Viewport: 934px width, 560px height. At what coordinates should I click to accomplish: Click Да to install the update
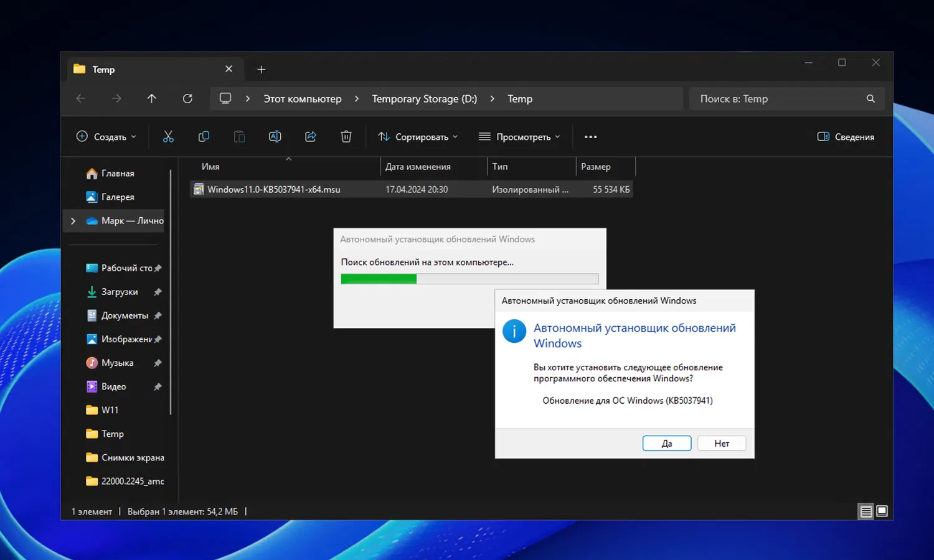(666, 443)
